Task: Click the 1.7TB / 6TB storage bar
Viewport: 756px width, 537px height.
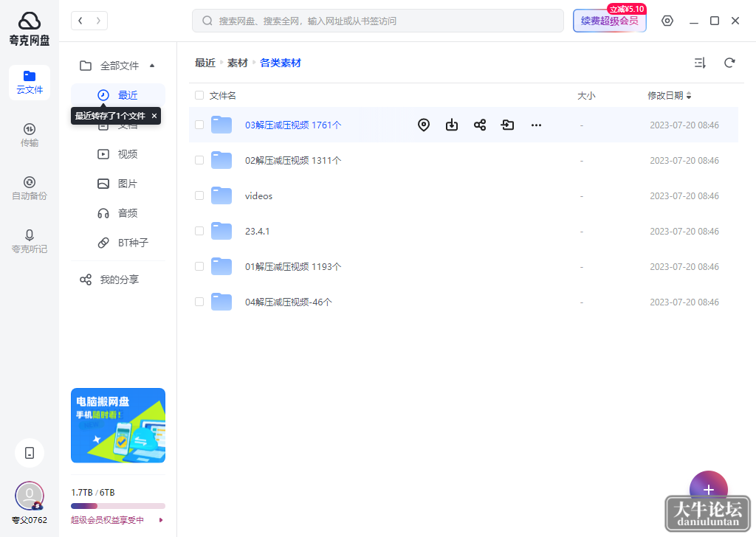Action: click(118, 506)
